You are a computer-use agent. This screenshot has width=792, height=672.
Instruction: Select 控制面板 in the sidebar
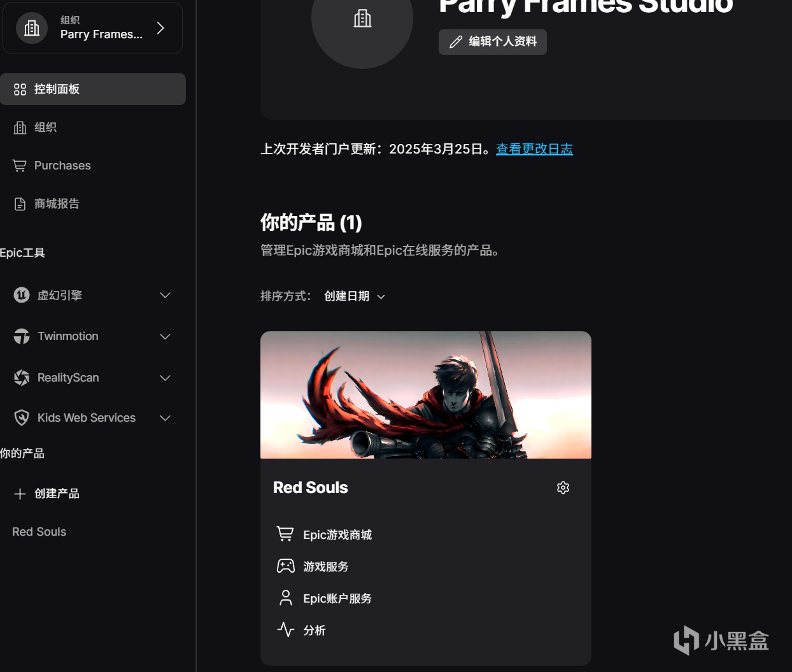[x=93, y=89]
